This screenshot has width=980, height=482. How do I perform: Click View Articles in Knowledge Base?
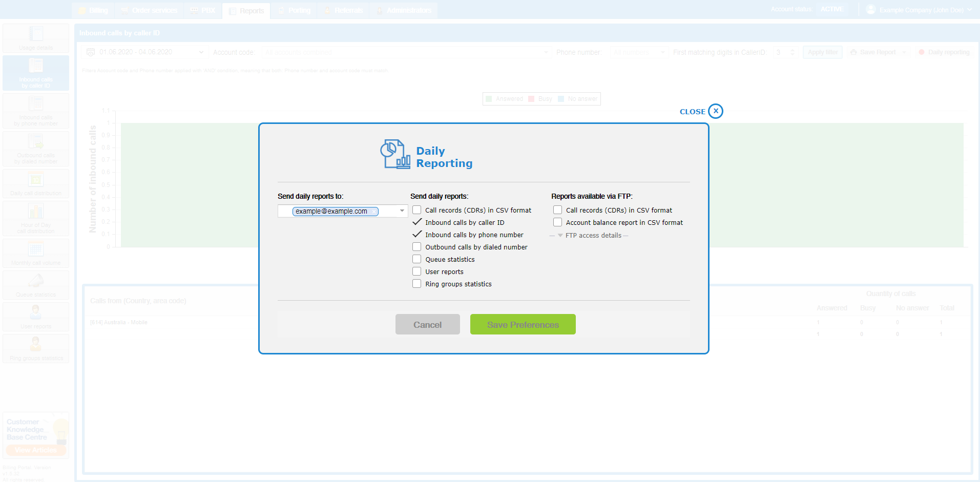36,450
